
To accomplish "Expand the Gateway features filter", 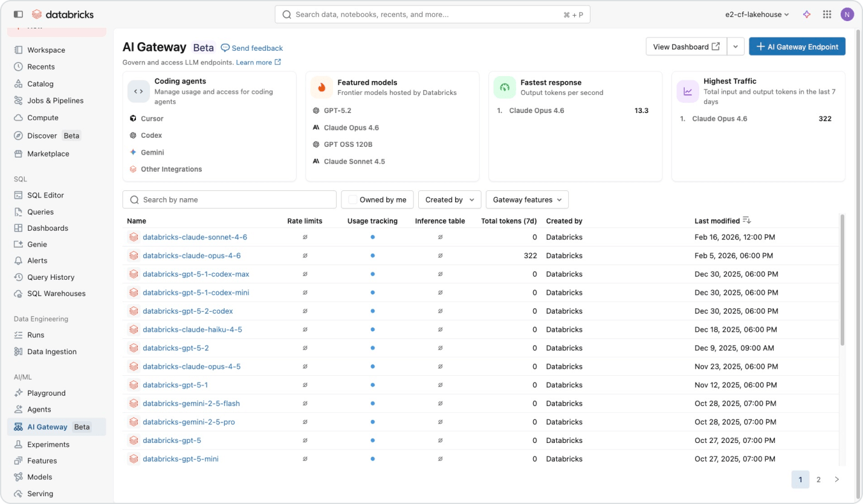I will [x=526, y=199].
